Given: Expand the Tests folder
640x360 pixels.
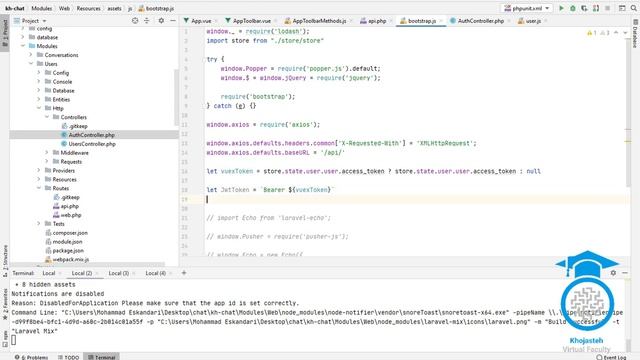Looking at the screenshot, I should click(x=39, y=224).
